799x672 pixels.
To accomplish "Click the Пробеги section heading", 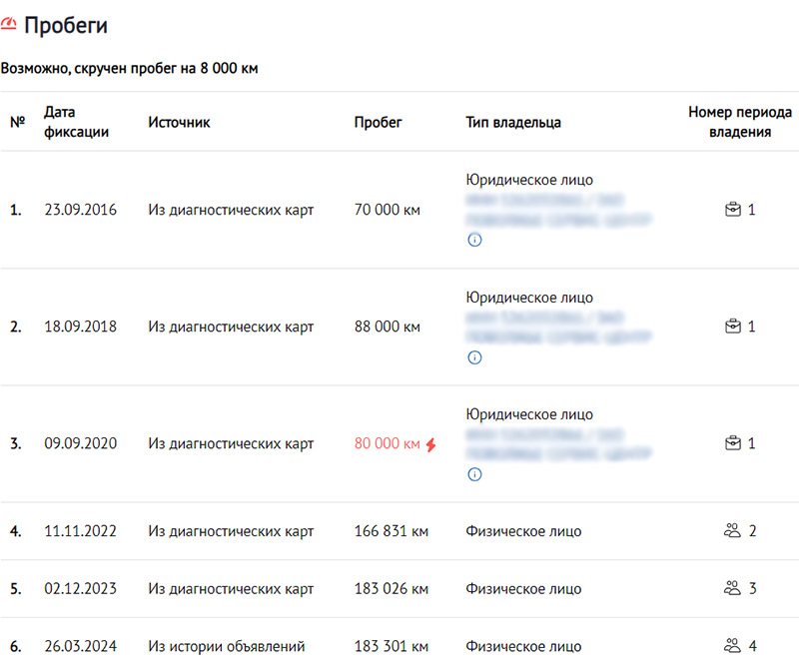I will (x=66, y=26).
